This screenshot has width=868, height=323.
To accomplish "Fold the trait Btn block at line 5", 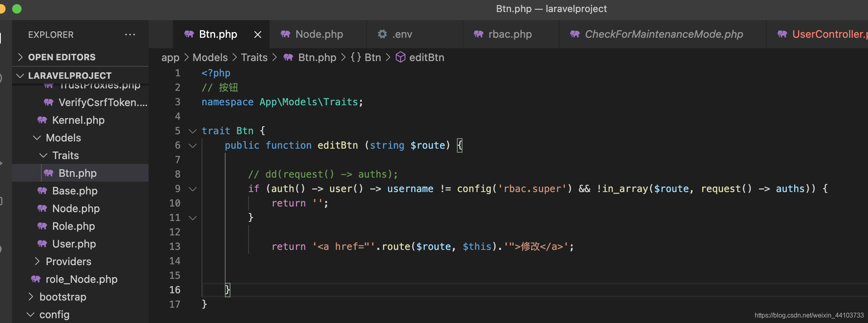I will coord(193,131).
